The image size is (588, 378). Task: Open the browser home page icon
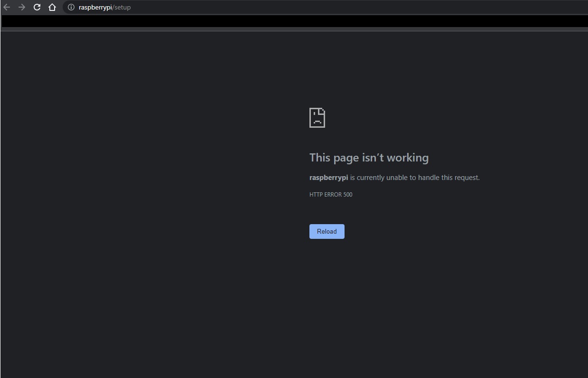tap(52, 7)
